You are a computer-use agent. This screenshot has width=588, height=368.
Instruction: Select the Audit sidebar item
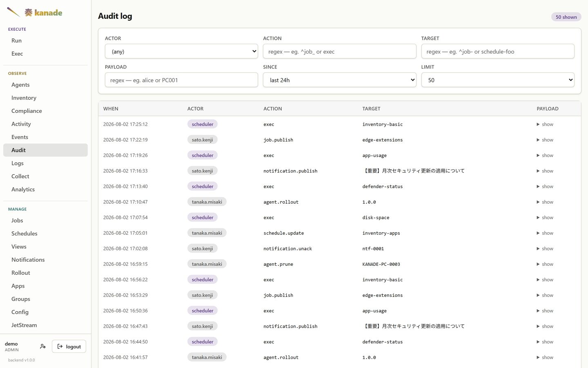[x=45, y=150]
